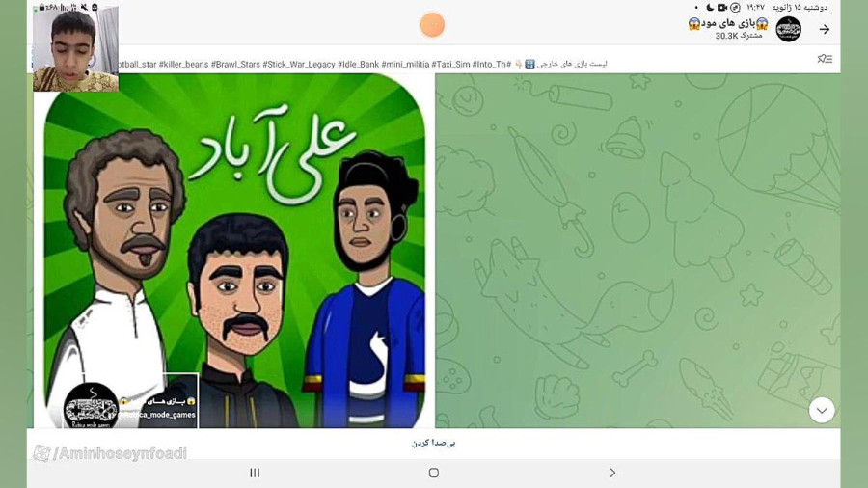Open the #mini_militia hashtag
Viewport: 868px width, 488px height.
pyautogui.click(x=405, y=65)
